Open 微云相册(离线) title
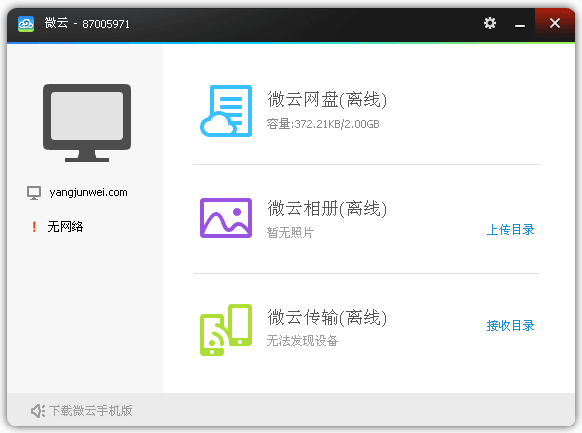The width and height of the screenshot is (582, 433). click(x=327, y=208)
